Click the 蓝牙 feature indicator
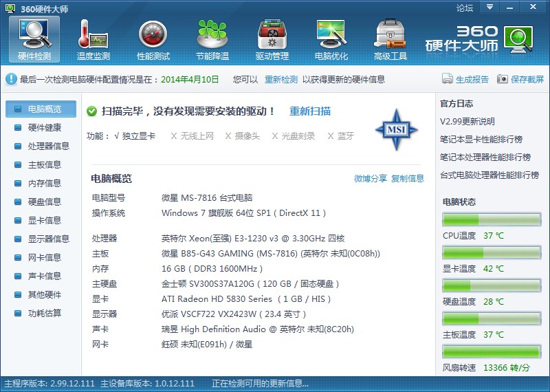550x392 pixels. point(340,136)
